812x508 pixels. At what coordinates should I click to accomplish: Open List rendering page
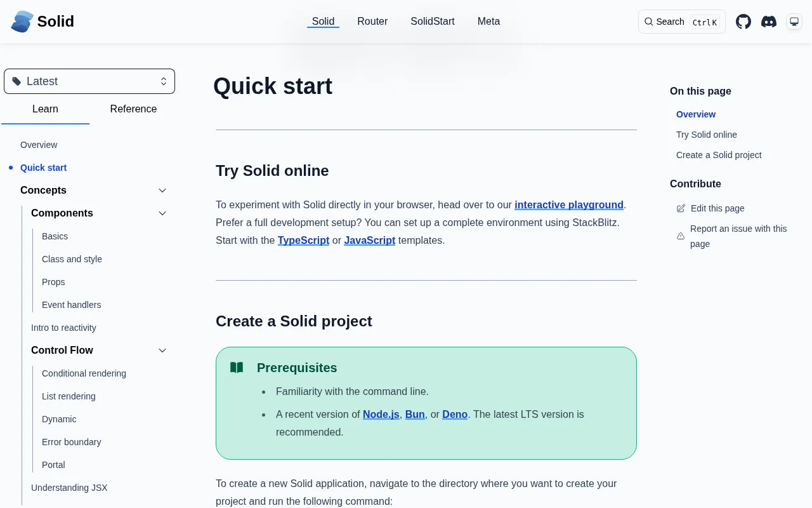tap(69, 396)
